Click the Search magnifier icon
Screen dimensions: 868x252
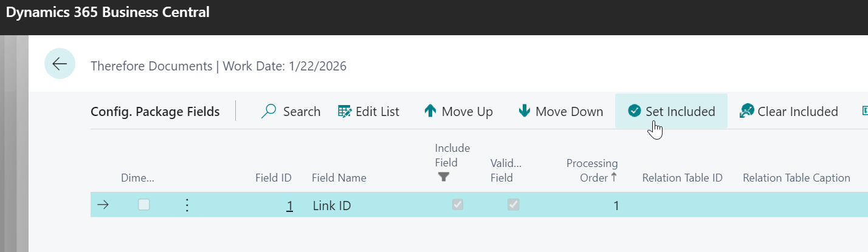(x=269, y=112)
